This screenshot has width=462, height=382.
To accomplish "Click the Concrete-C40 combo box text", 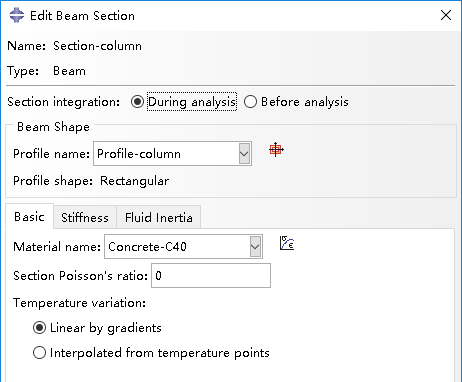I will pos(147,247).
